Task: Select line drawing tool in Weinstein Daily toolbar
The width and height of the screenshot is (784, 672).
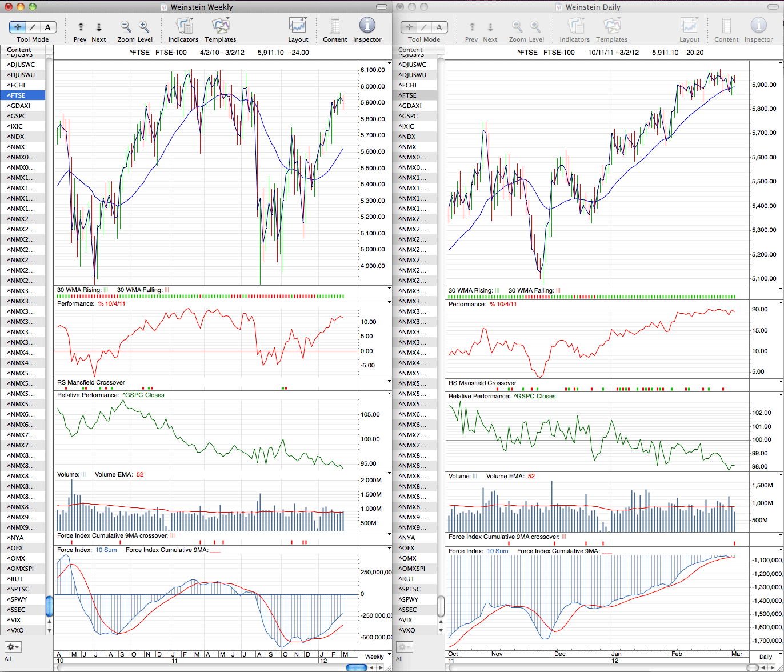Action: point(424,27)
